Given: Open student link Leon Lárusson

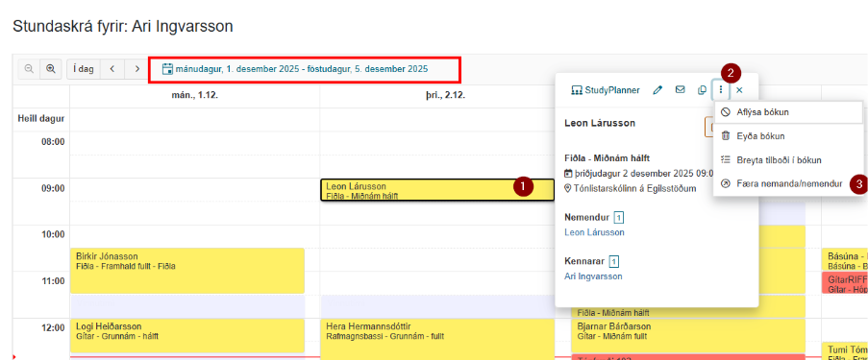Looking at the screenshot, I should click(x=594, y=232).
